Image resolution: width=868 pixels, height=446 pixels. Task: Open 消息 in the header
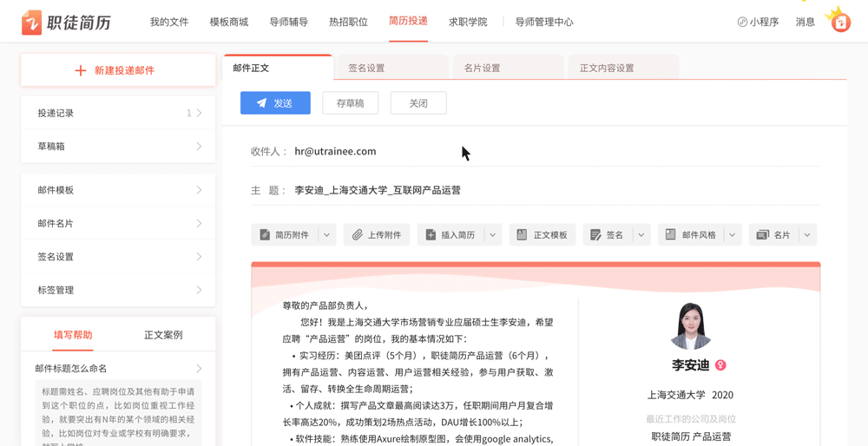[x=806, y=23]
